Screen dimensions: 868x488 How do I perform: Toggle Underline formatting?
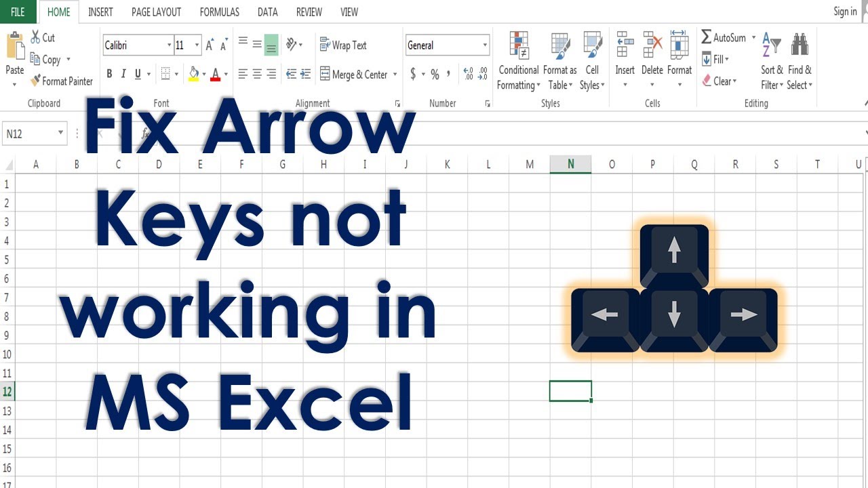[138, 75]
